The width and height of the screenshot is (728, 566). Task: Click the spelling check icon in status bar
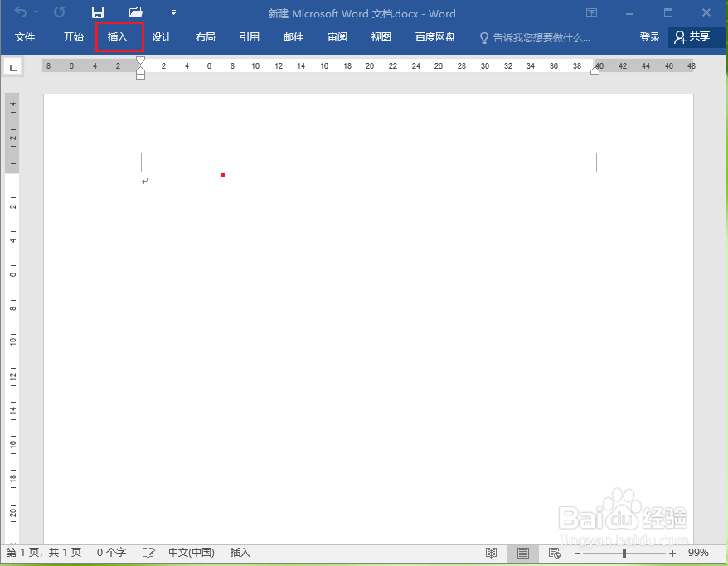pyautogui.click(x=148, y=553)
